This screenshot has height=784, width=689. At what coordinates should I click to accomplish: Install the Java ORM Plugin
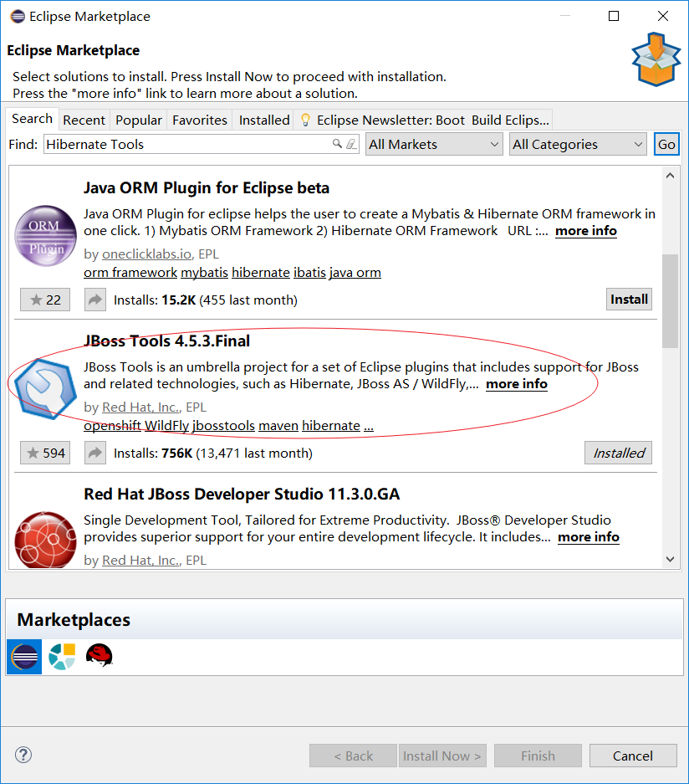[x=629, y=299]
